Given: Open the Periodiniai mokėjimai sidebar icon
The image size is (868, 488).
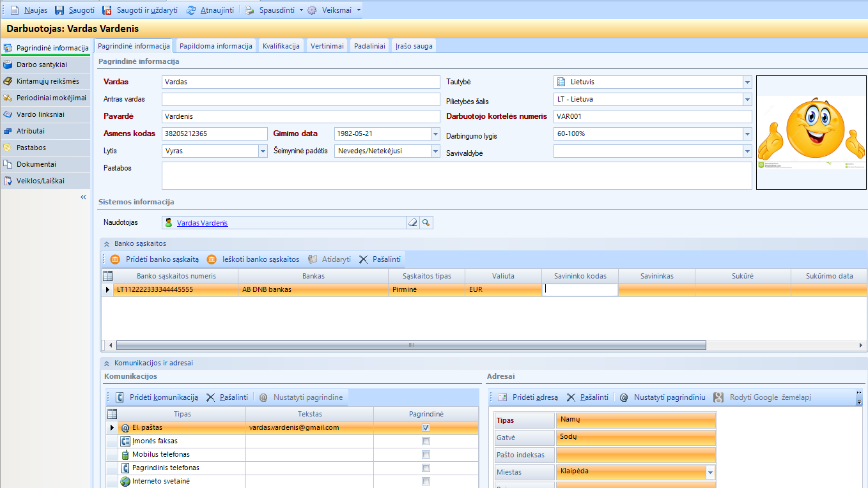Looking at the screenshot, I should click(x=9, y=99).
